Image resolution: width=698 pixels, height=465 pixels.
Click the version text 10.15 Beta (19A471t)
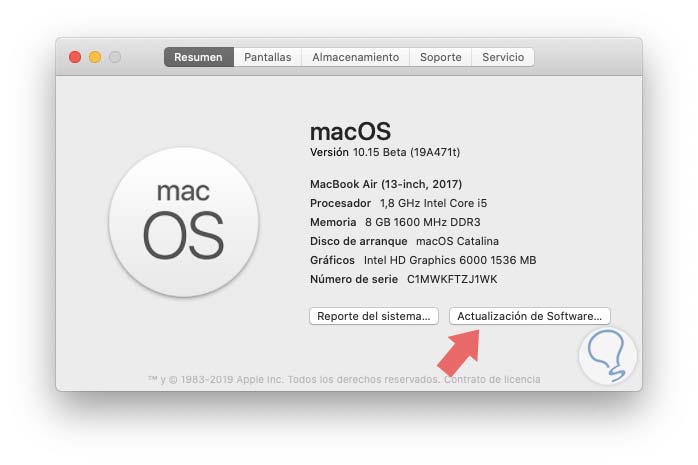[406, 152]
